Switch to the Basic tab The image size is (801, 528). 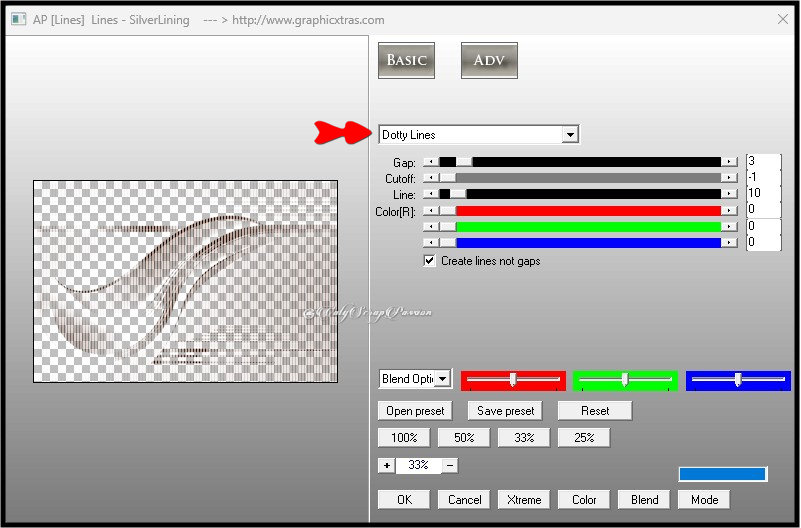pos(407,60)
